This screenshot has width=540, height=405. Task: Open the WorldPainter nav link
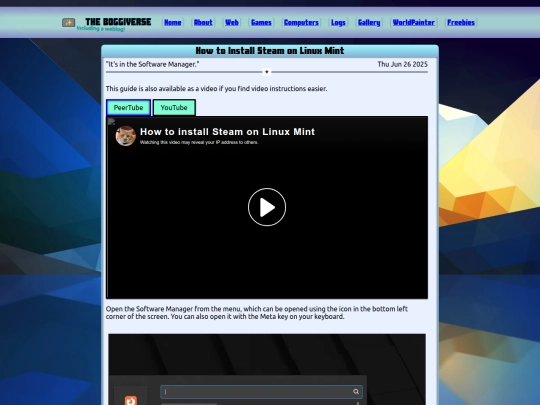coord(414,22)
